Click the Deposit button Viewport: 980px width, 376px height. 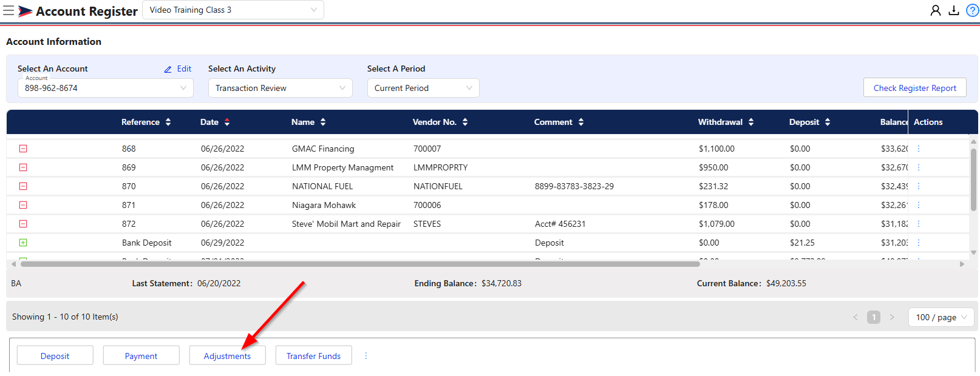[55, 355]
